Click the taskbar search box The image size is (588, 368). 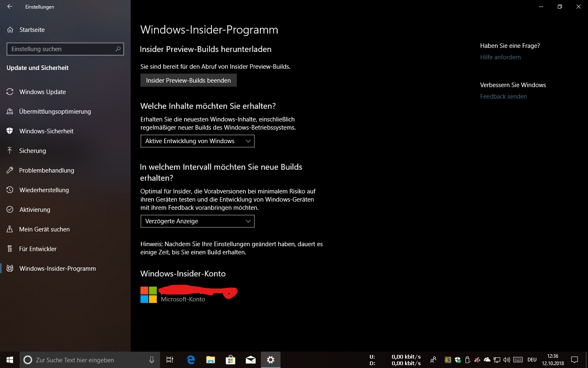(x=90, y=360)
